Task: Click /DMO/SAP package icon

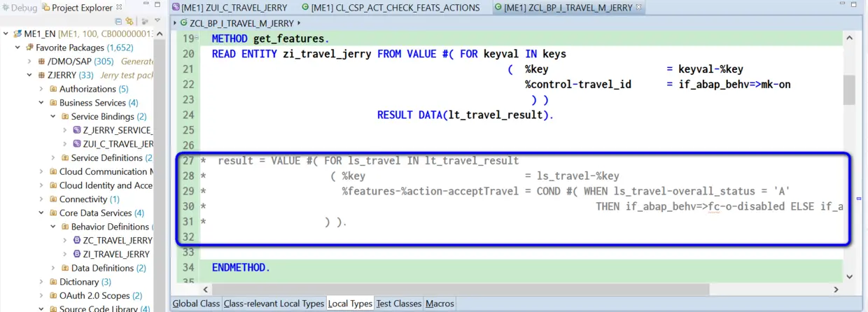Action: (x=41, y=62)
